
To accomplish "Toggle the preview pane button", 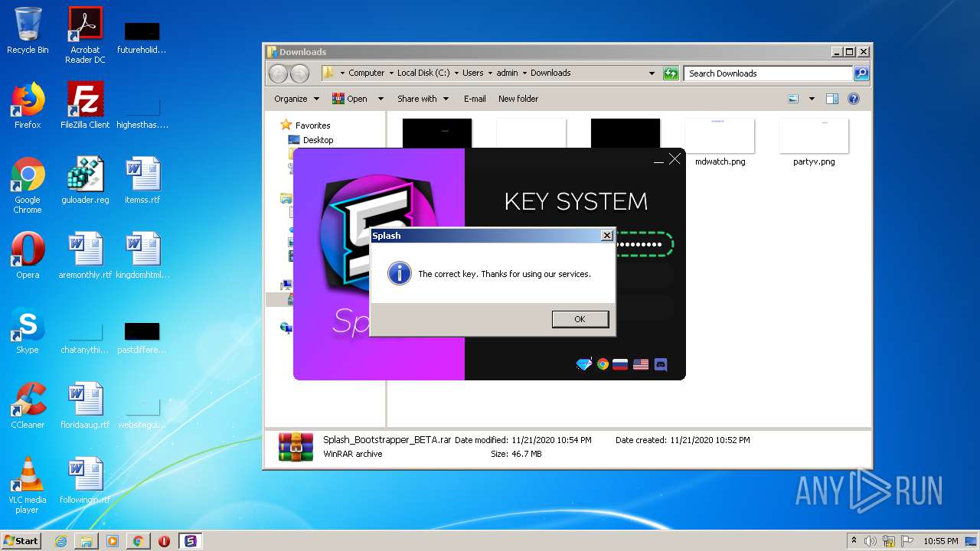I will point(832,99).
